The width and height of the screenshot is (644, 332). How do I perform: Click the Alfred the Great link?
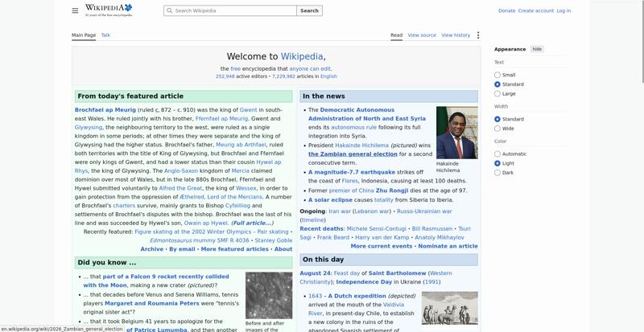pos(180,188)
